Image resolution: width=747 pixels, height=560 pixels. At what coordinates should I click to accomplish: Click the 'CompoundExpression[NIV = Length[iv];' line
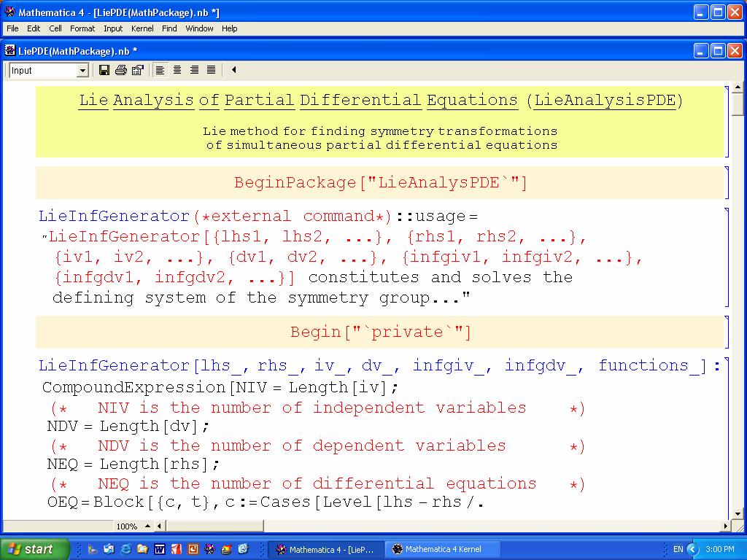click(220, 388)
